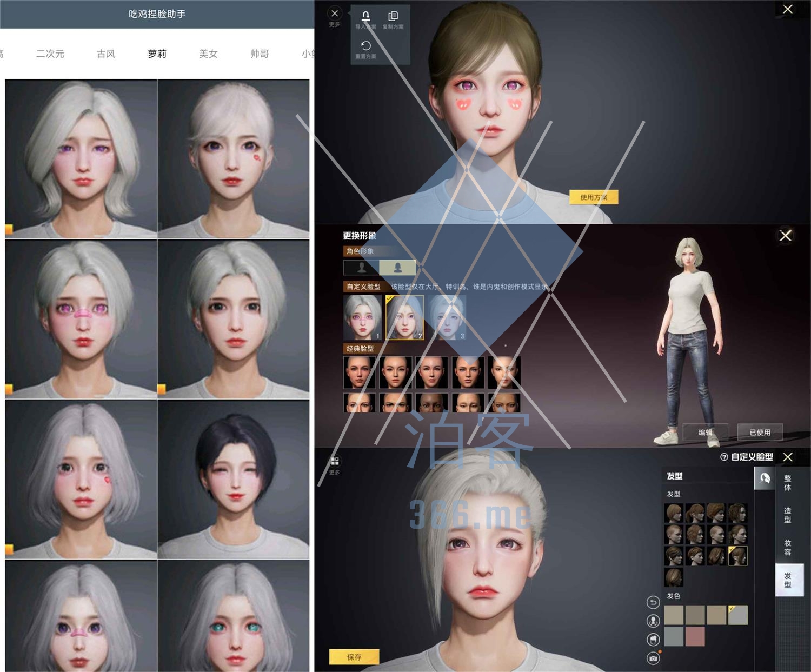Open the teal-eyed girl face preset
This screenshot has width=811, height=672.
234,616
